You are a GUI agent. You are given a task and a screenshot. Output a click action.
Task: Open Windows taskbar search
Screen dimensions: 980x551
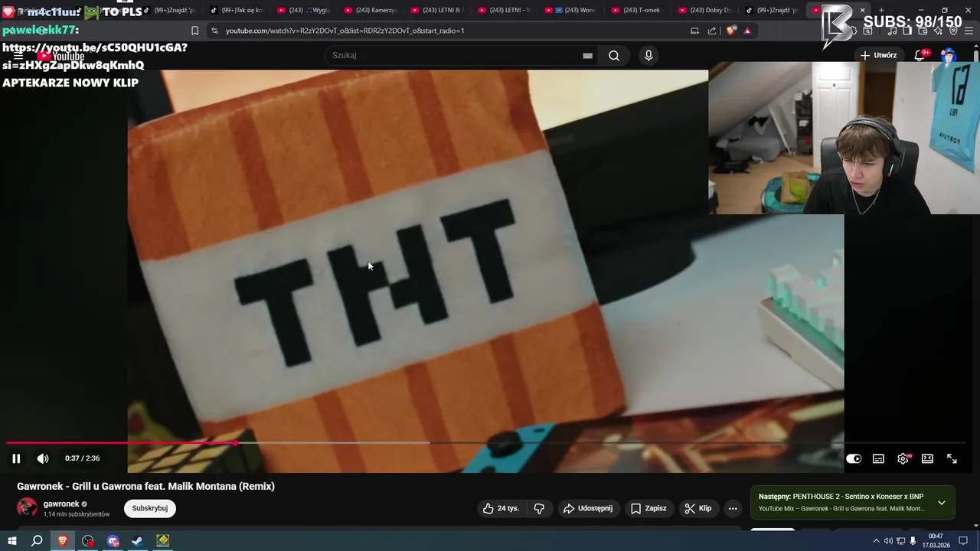pos(37,540)
